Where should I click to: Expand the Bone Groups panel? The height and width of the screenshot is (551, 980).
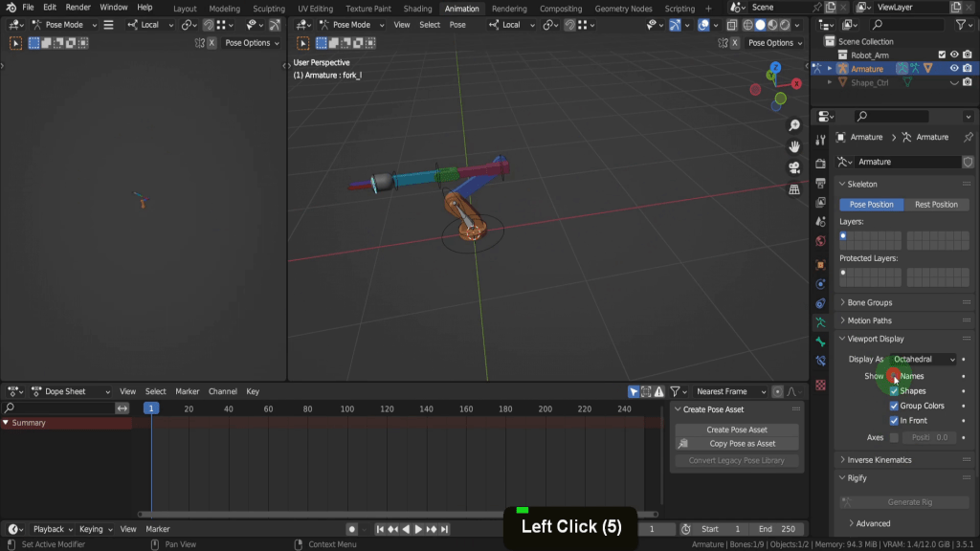pos(870,302)
